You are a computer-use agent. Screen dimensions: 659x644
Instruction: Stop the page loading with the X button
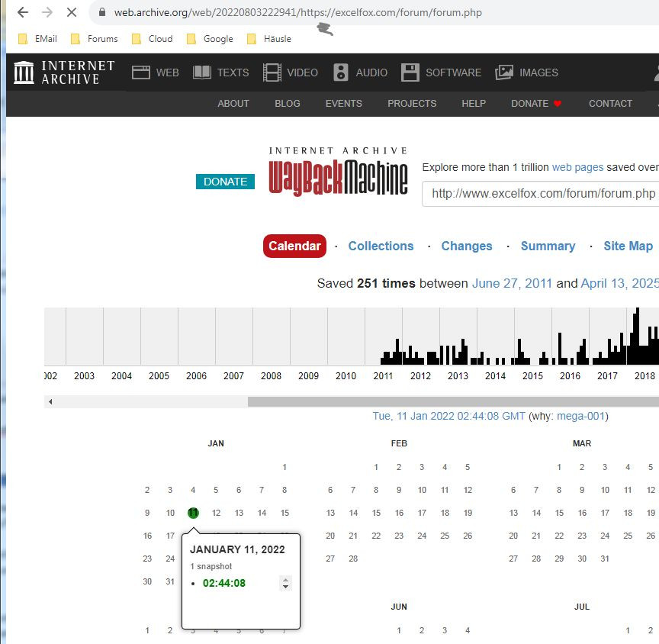(x=72, y=12)
